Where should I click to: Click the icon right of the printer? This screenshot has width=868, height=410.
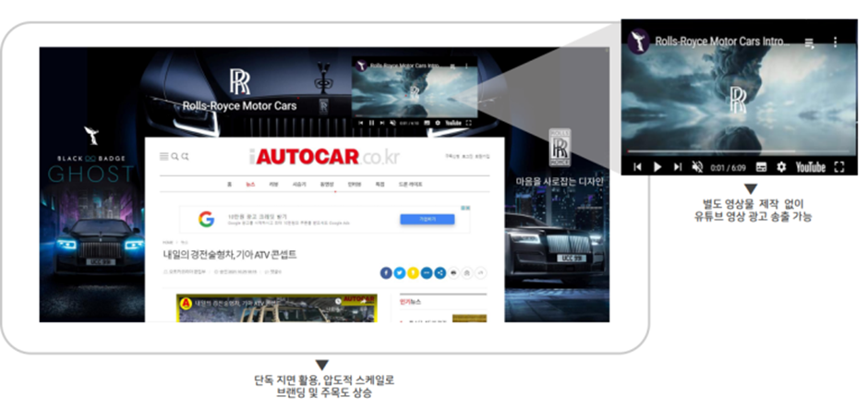coord(467,272)
